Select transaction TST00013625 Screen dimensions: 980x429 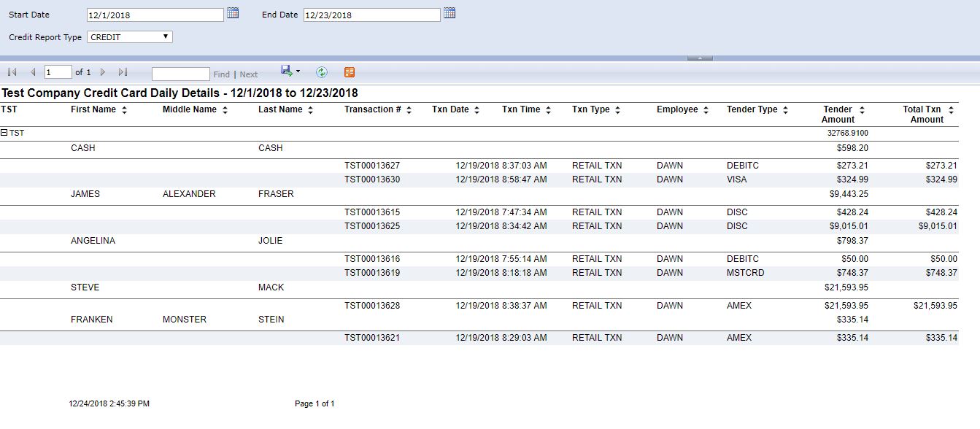coord(372,226)
